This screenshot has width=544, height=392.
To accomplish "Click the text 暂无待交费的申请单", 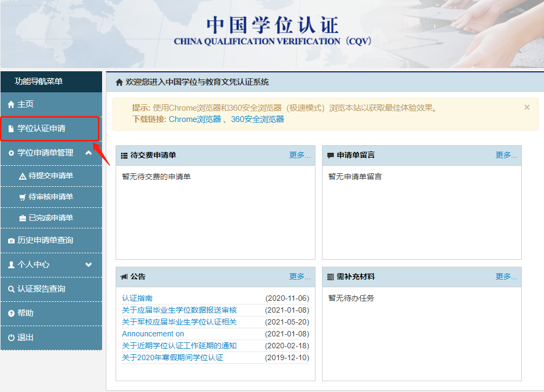I will pos(156,177).
